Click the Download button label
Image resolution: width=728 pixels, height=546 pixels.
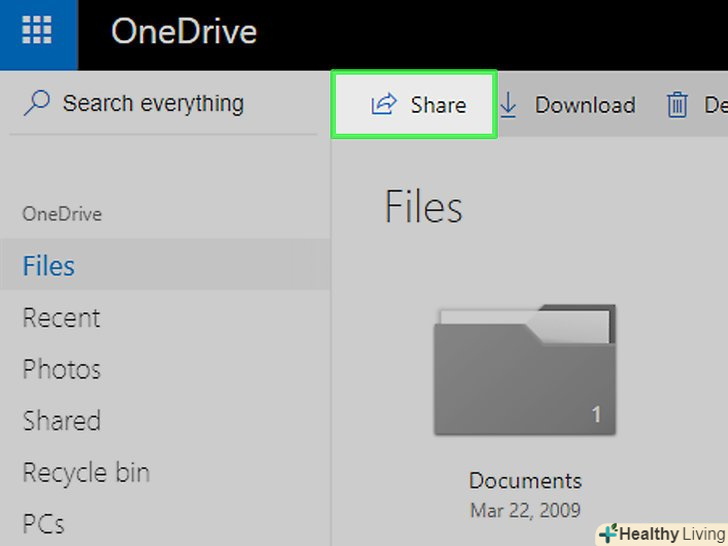click(x=585, y=105)
